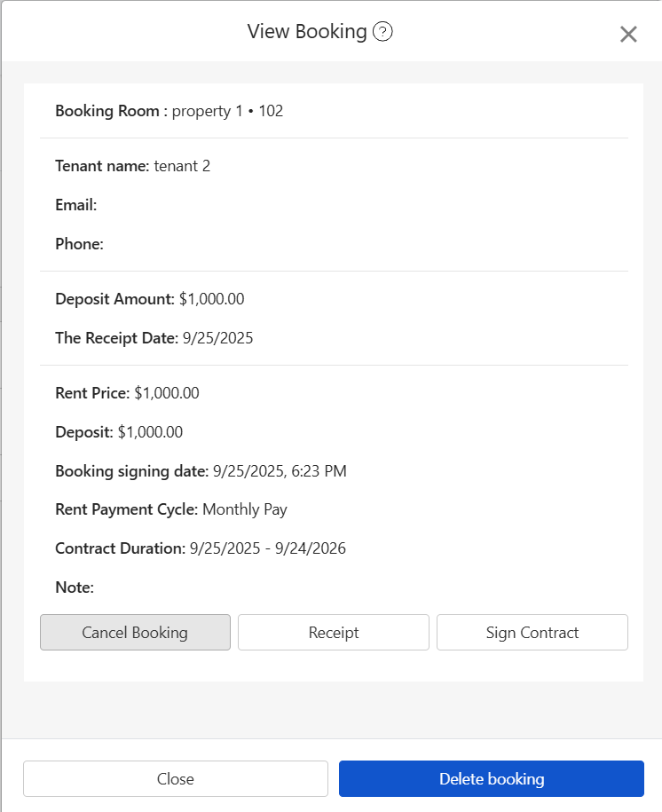
Task: Click the Rent Payment Cycle 'Monthly Pay' value
Action: pyautogui.click(x=245, y=509)
